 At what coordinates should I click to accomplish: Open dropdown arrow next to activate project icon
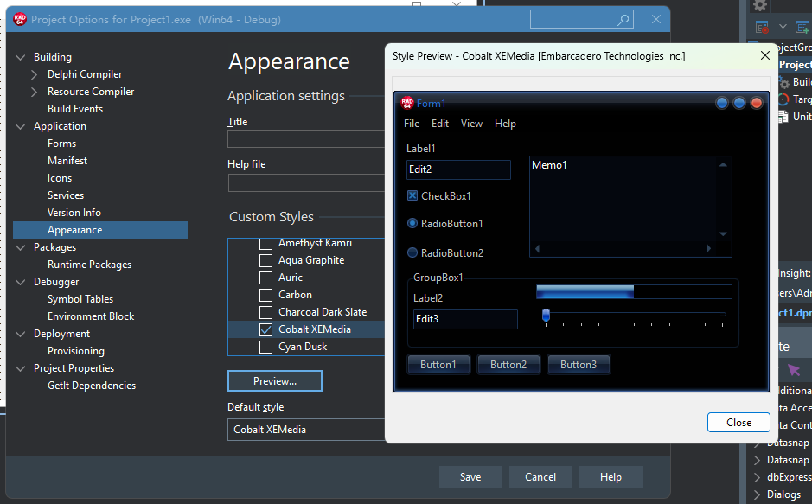coord(783,27)
